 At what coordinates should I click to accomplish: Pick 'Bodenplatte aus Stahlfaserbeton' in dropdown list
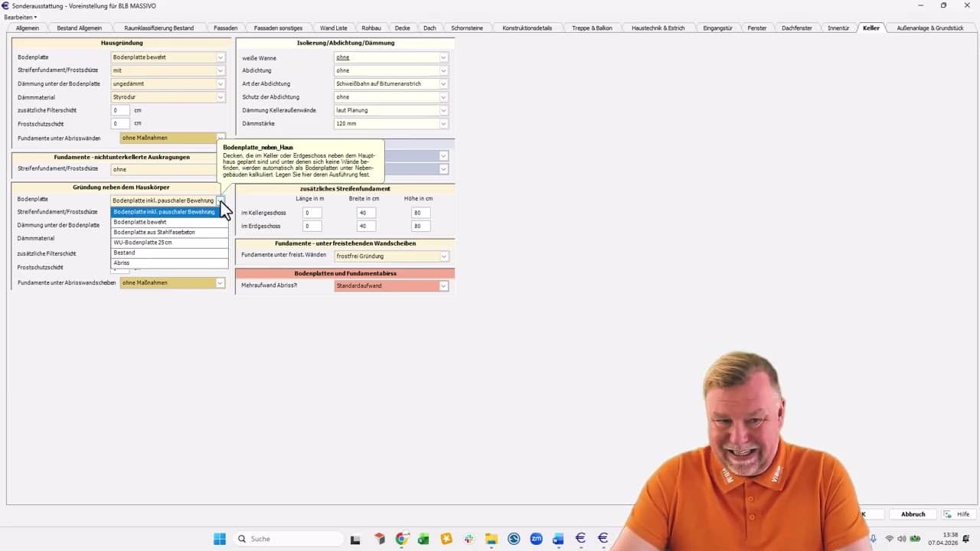(x=168, y=232)
